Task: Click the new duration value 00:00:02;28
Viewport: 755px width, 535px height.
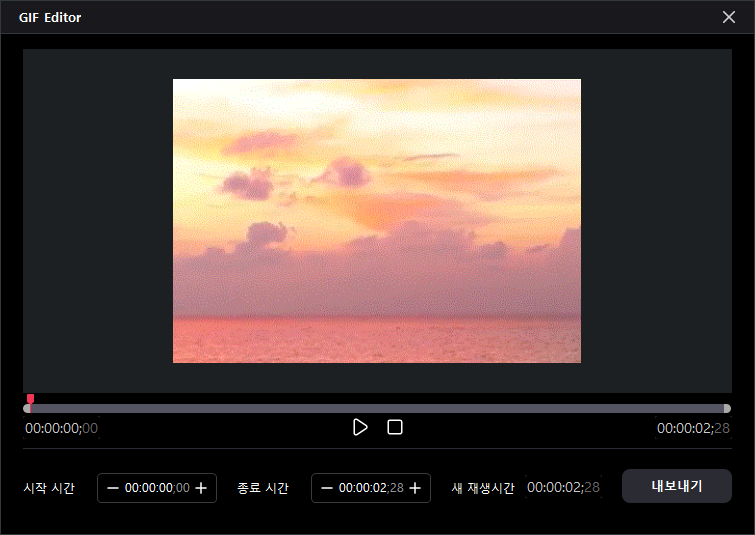Action: tap(563, 488)
